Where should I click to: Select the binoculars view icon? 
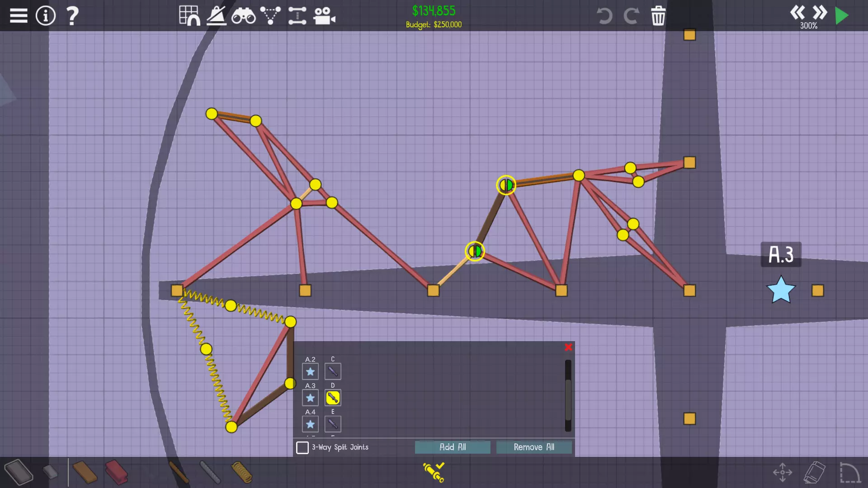click(243, 17)
